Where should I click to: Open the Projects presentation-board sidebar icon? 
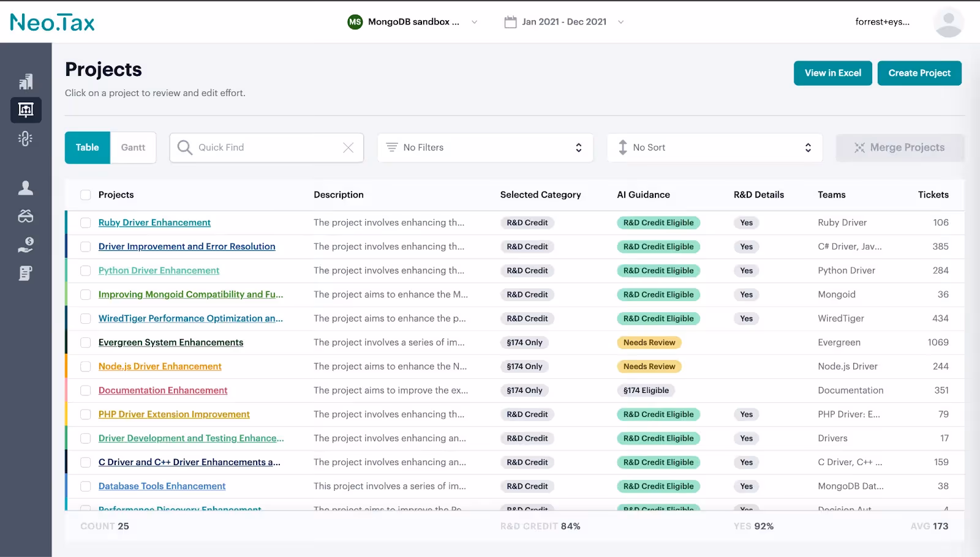[x=26, y=110]
